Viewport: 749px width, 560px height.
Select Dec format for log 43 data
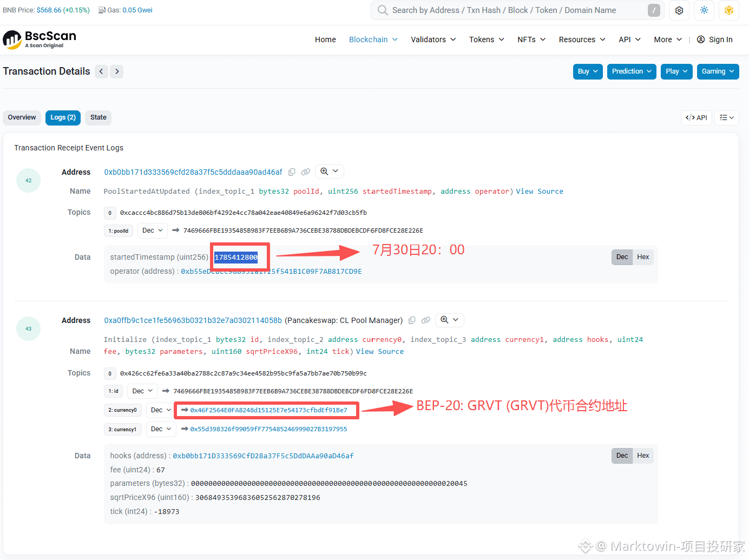pos(622,456)
